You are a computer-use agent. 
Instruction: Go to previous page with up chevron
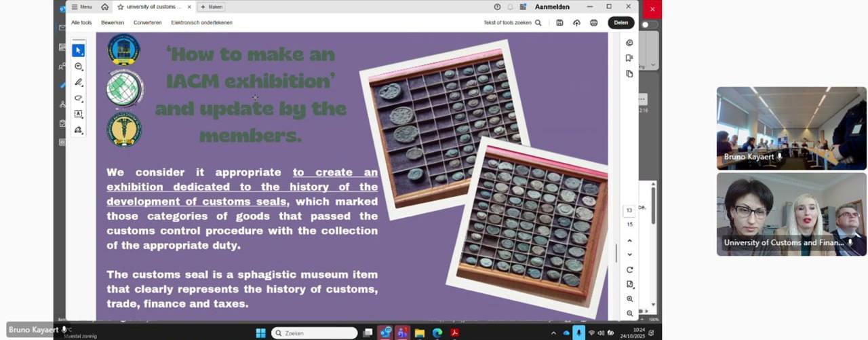[x=630, y=241]
